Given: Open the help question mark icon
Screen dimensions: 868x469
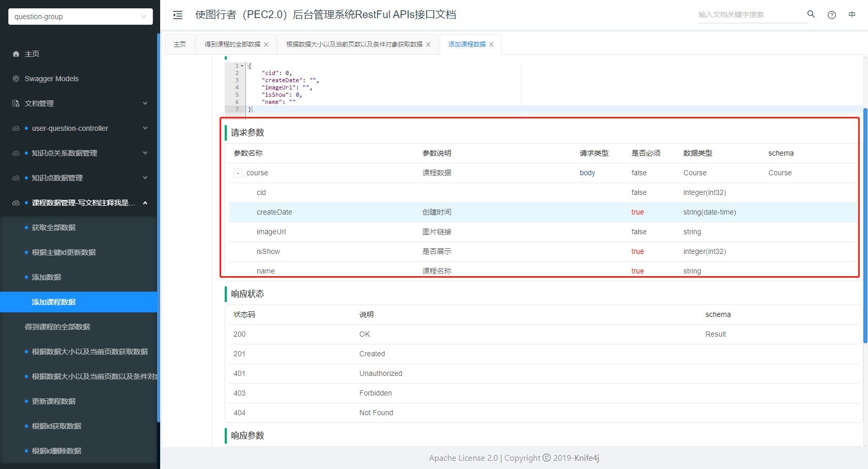Looking at the screenshot, I should (832, 15).
